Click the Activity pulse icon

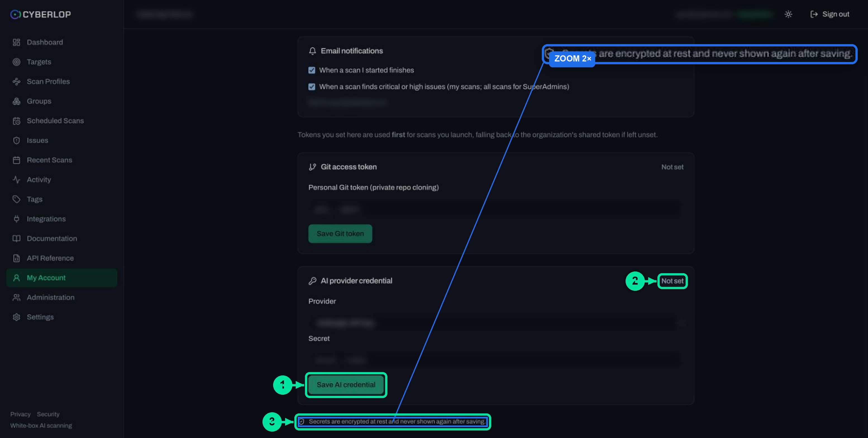[x=16, y=180]
